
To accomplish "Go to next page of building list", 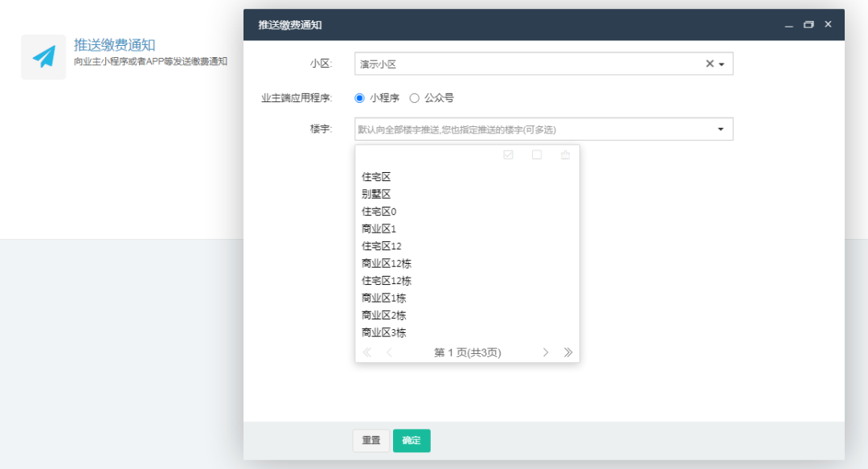I will click(x=546, y=352).
